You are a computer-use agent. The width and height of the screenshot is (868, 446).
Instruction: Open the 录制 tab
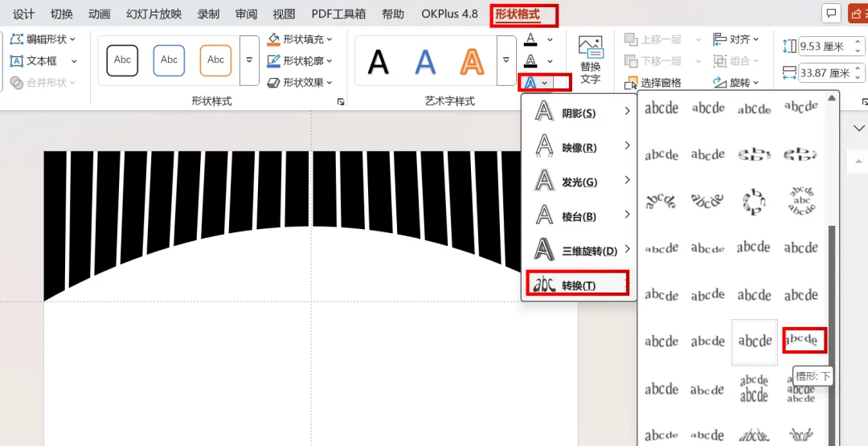pos(208,14)
